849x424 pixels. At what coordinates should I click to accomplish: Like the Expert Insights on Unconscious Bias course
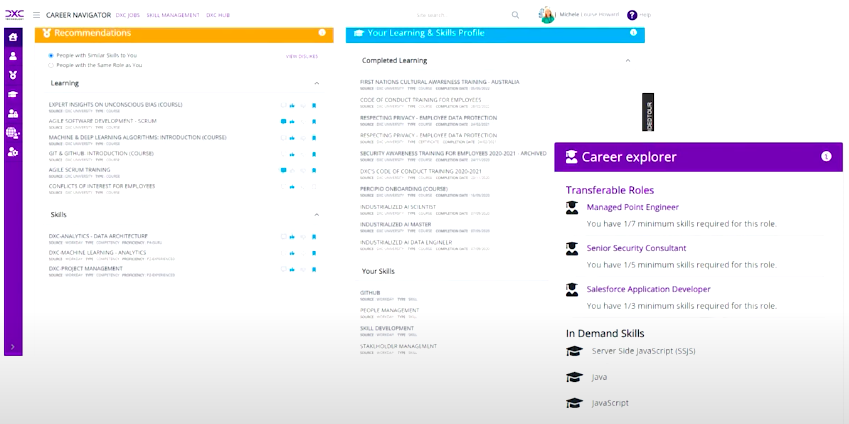[292, 106]
